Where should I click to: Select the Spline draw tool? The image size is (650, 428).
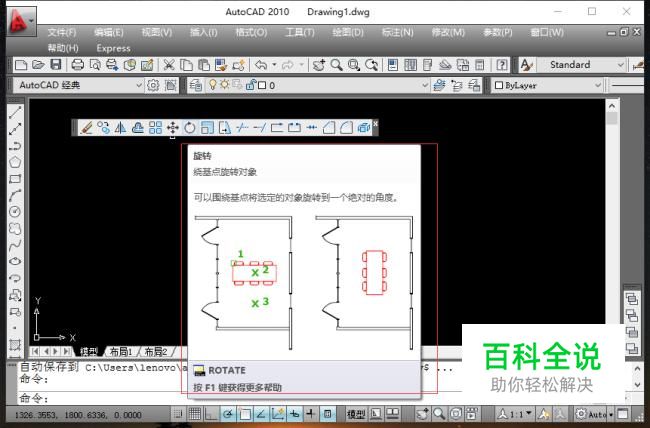[15, 245]
